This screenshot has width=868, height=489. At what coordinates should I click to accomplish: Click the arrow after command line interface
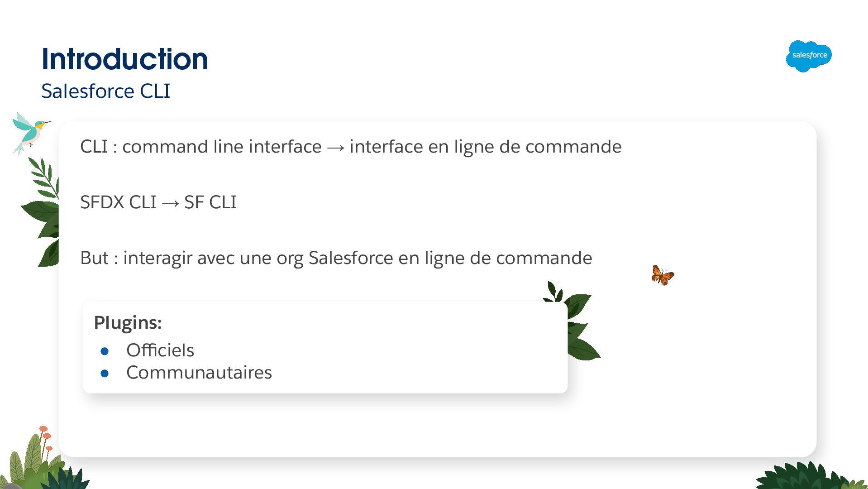tap(335, 148)
